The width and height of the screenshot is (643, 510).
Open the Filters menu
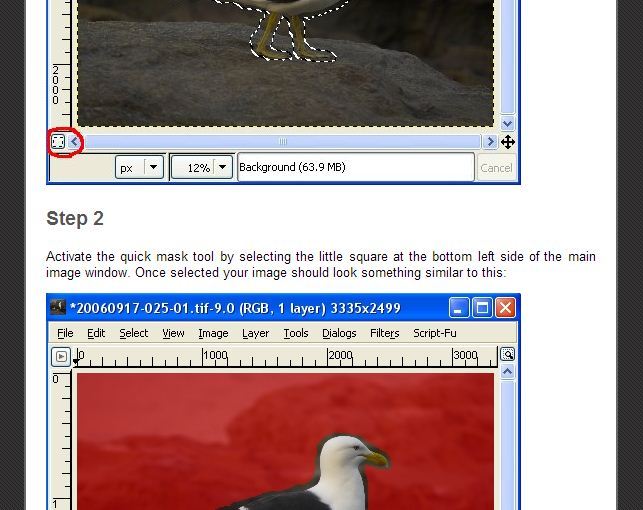(x=384, y=333)
